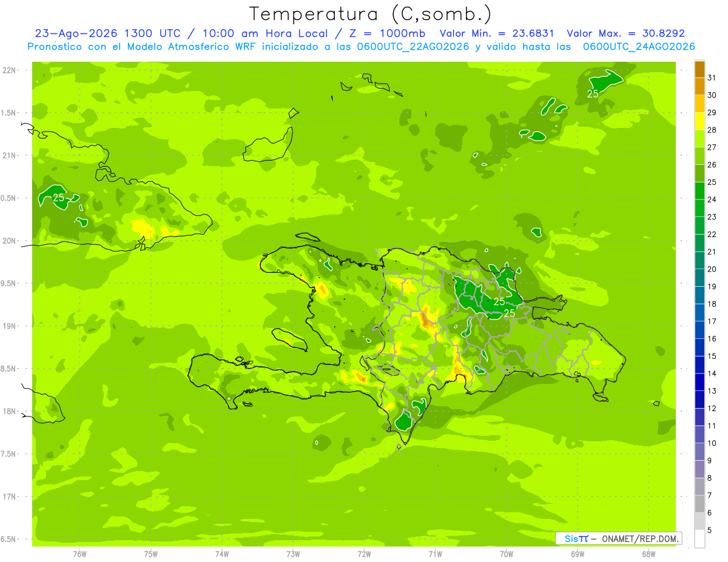Screen dimensions: 728x562
Task: Click legend value '31'
Action: pyautogui.click(x=712, y=78)
